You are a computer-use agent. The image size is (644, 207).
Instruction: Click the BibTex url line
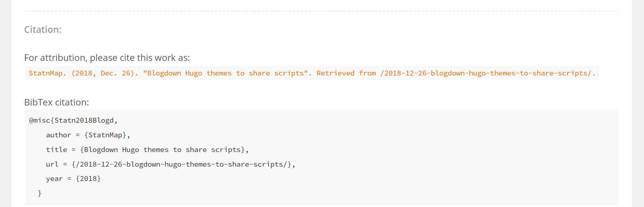[171, 164]
